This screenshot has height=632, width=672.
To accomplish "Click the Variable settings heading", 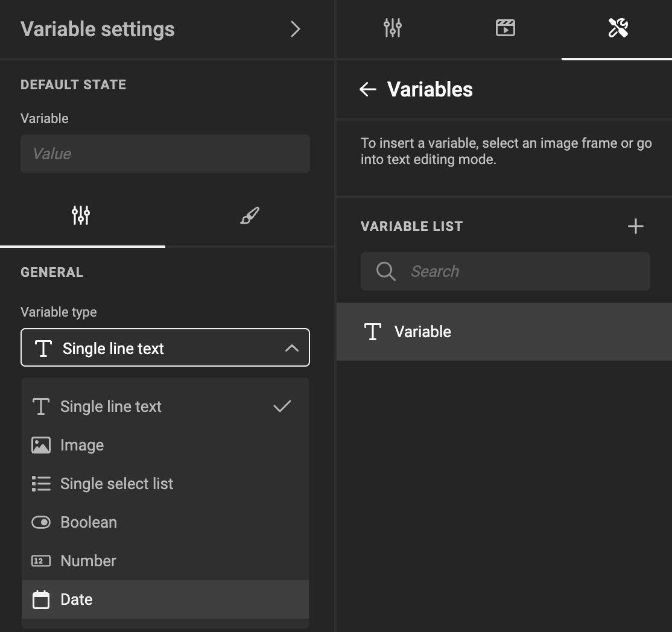I will [98, 29].
